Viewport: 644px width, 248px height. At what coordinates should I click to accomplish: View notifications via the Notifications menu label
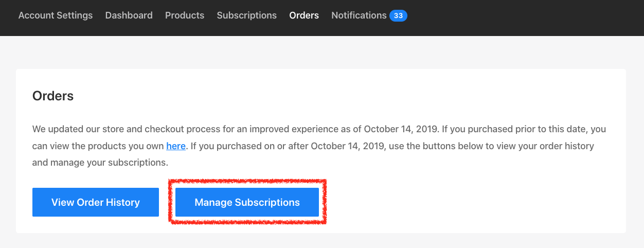click(359, 15)
